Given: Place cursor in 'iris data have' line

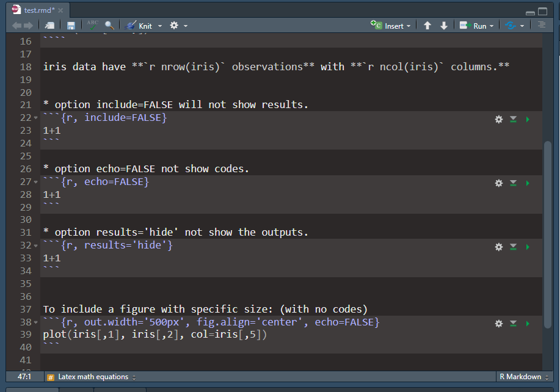Looking at the screenshot, I should (x=276, y=67).
